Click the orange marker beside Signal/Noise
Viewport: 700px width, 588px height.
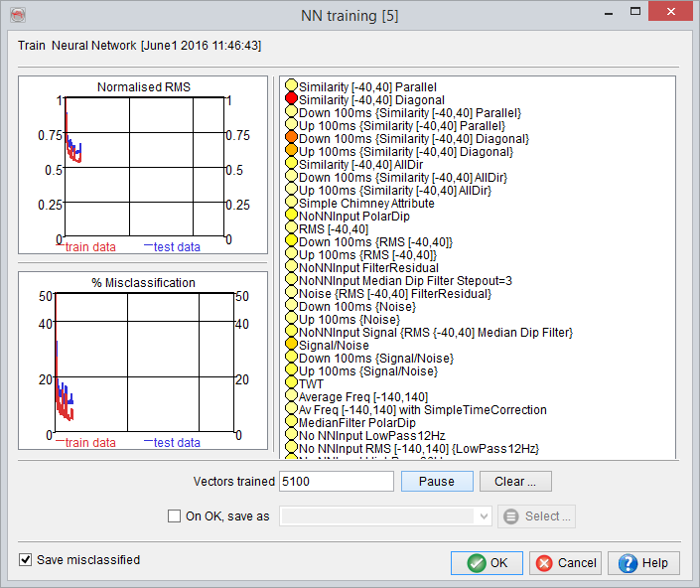(291, 344)
